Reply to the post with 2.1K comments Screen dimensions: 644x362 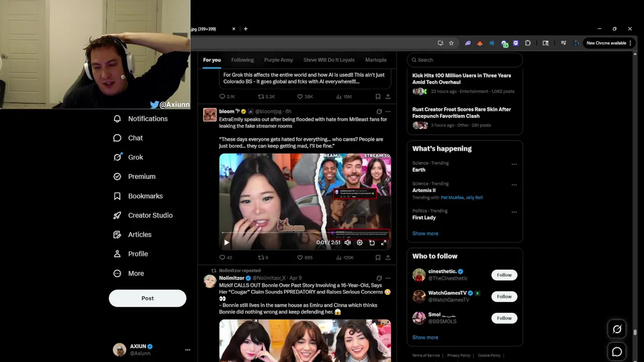click(x=227, y=97)
